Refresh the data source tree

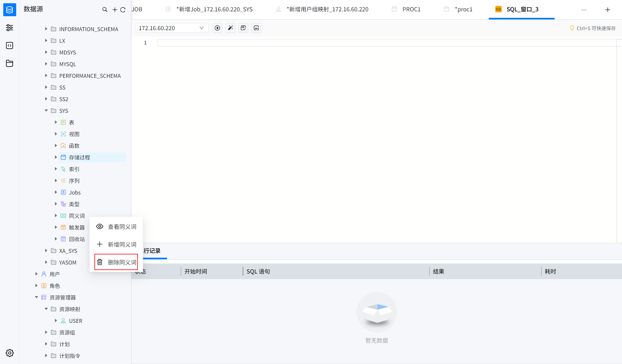pyautogui.click(x=123, y=10)
